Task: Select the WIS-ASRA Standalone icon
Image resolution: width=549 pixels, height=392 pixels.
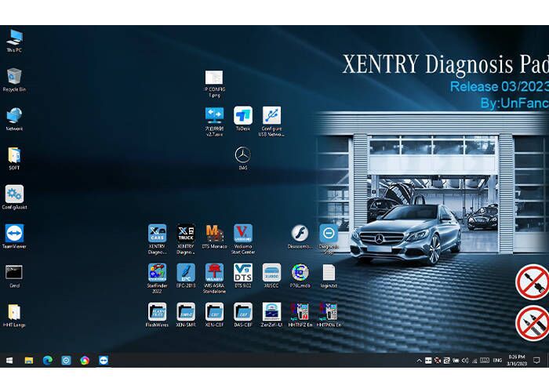Action: click(214, 272)
